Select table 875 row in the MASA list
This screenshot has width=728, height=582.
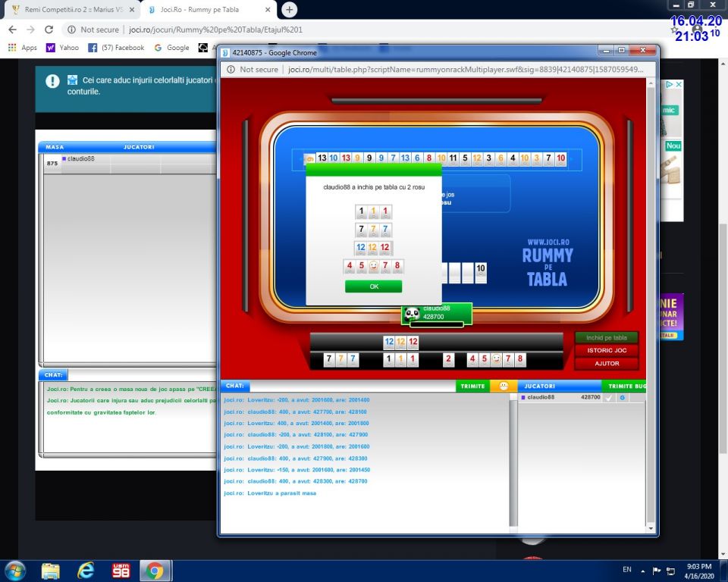tap(130, 164)
